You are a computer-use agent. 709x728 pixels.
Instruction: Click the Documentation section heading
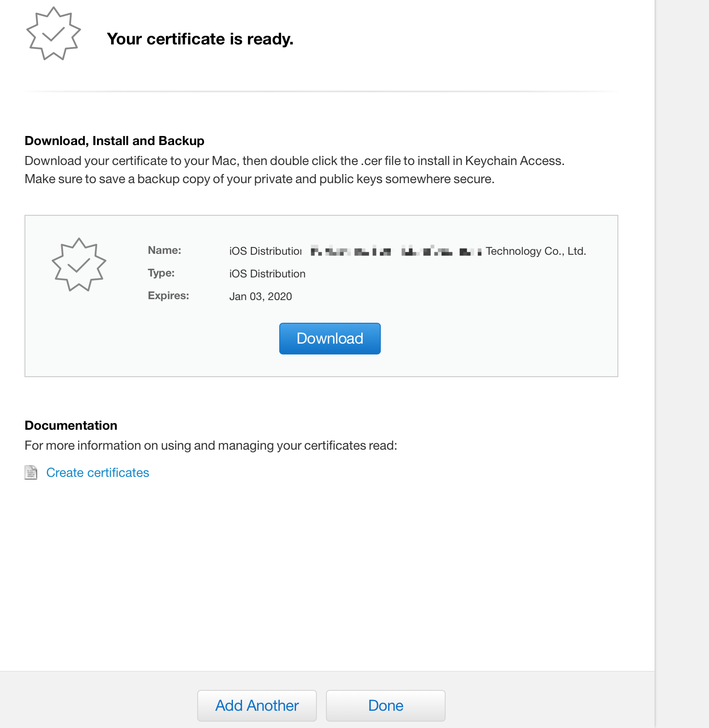pyautogui.click(x=71, y=425)
